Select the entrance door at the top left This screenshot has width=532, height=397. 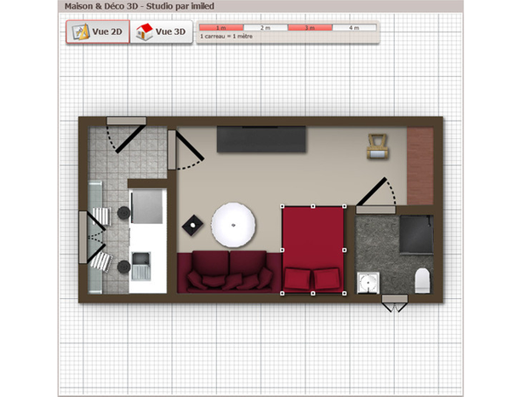point(126,134)
